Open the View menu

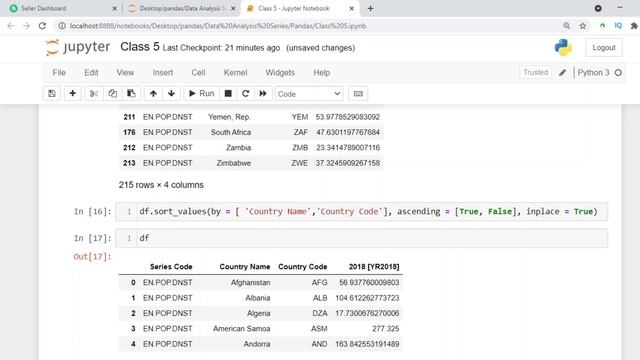125,73
